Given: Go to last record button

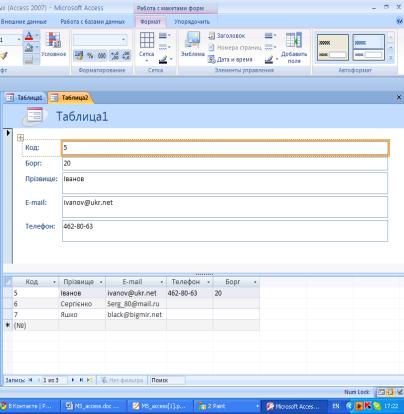Looking at the screenshot, I should (x=81, y=380).
